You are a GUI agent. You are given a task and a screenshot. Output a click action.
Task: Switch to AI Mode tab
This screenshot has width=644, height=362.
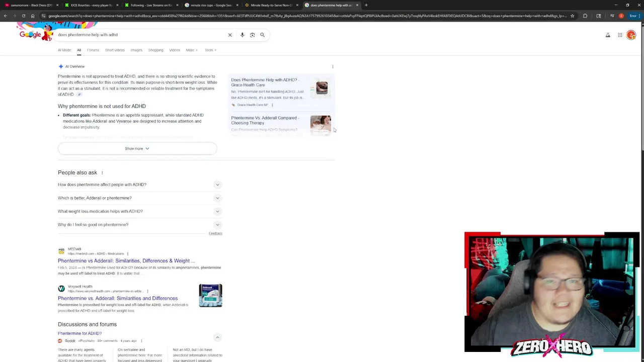coord(64,50)
